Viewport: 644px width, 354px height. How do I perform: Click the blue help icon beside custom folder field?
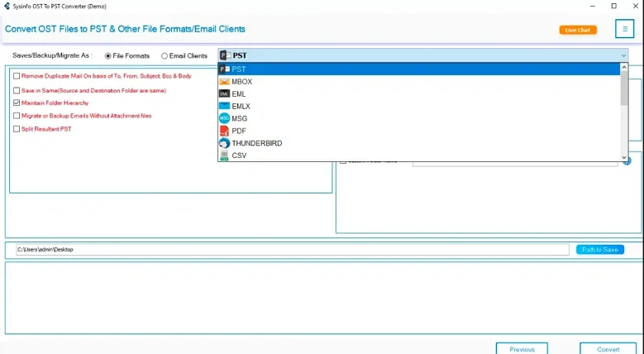pyautogui.click(x=627, y=160)
